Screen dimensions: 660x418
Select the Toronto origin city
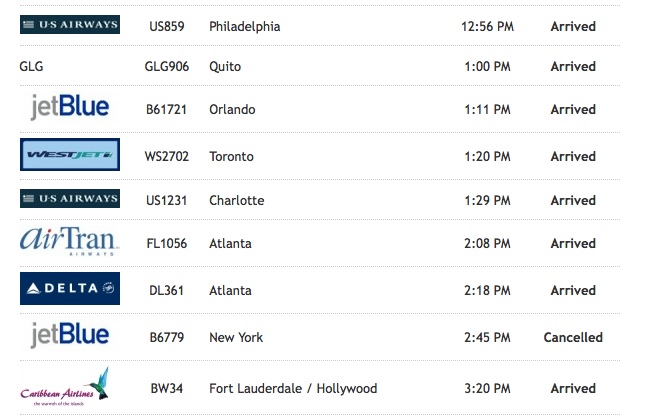click(x=231, y=156)
